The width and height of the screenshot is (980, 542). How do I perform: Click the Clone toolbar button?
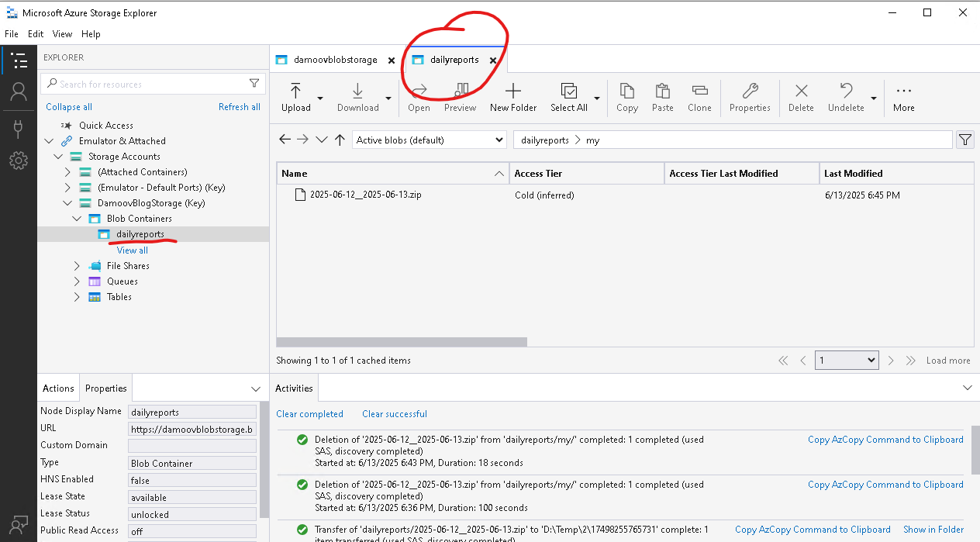tap(699, 98)
